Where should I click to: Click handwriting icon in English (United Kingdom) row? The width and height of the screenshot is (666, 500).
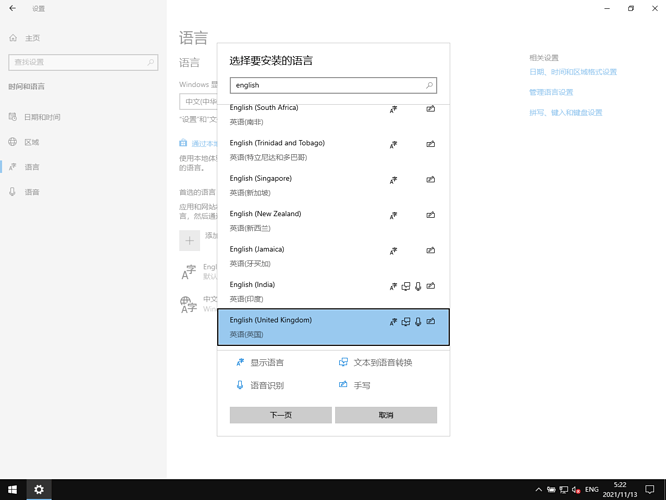[431, 322]
